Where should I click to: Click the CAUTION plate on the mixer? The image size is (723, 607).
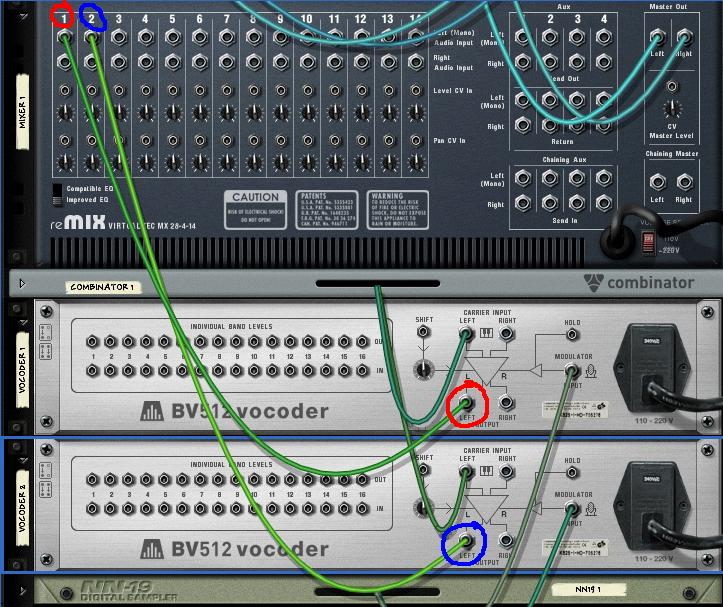255,210
